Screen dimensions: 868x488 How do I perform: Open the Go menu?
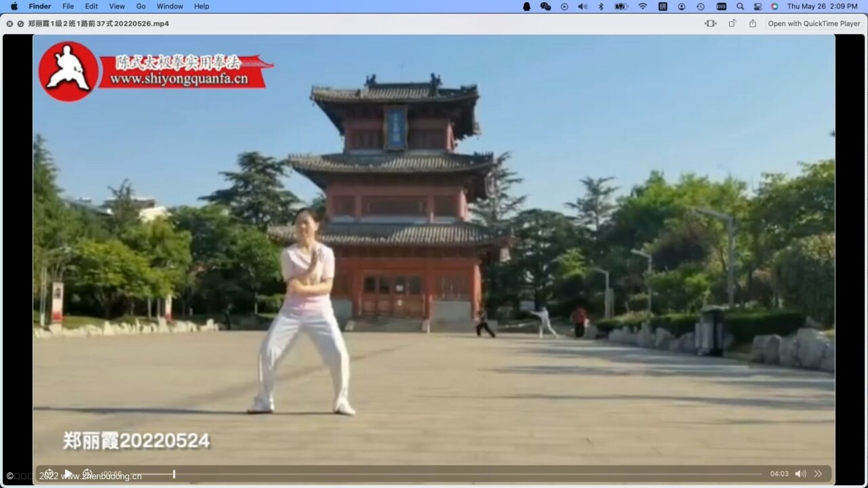pos(141,6)
